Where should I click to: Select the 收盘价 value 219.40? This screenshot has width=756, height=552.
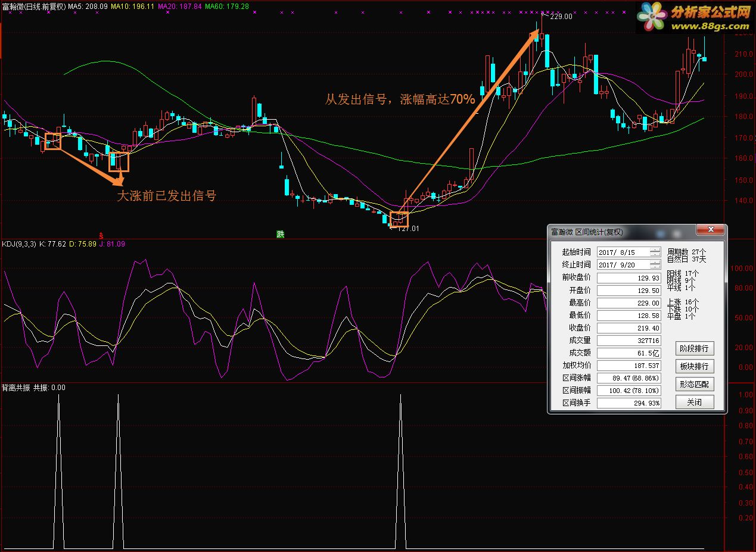[629, 328]
